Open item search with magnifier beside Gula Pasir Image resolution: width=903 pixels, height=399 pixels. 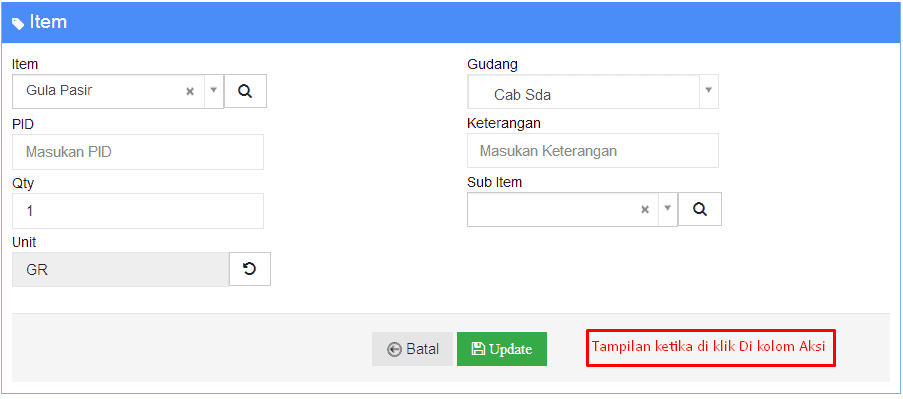[x=245, y=91]
